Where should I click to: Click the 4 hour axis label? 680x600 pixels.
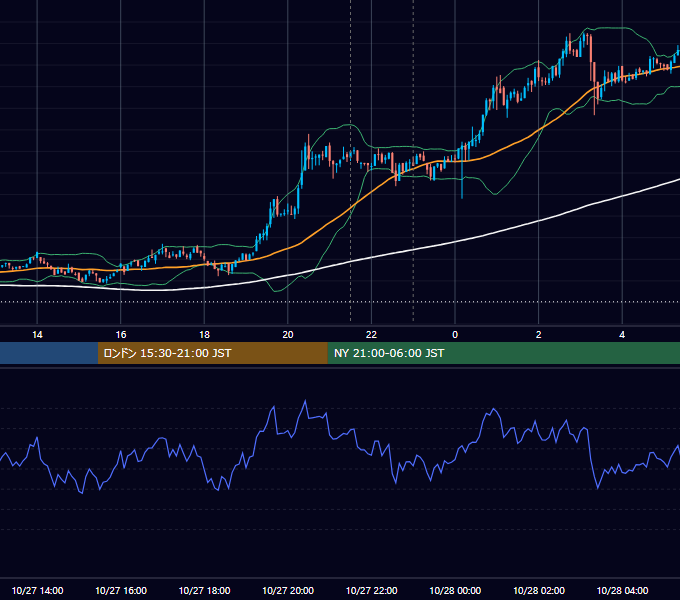(x=622, y=335)
